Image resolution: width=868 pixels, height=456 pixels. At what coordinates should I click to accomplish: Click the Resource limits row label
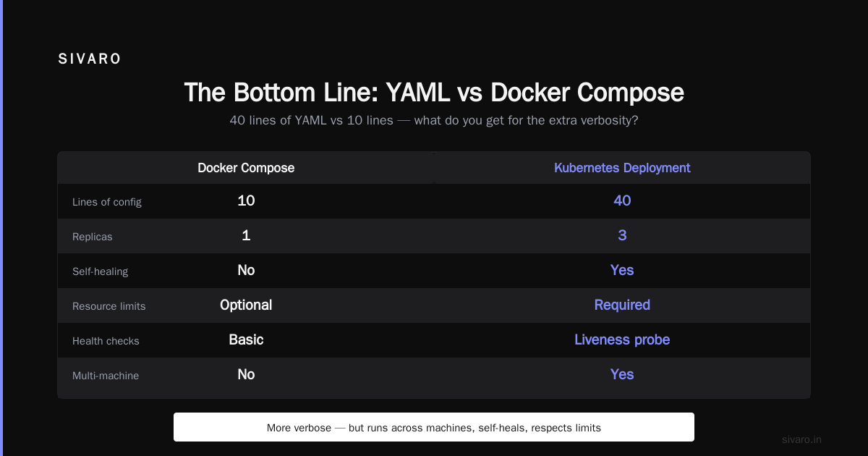coord(109,306)
